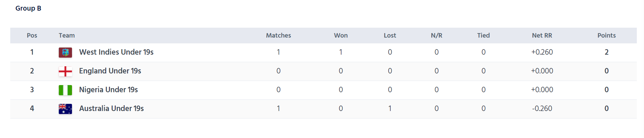Select Australia Under 19s team name
This screenshot has height=138, width=644.
(x=111, y=108)
